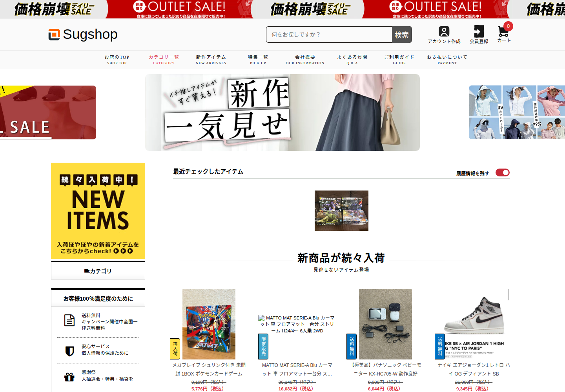
Task: Click the first OUTLET SALE! red top banner
Action: (179, 9)
